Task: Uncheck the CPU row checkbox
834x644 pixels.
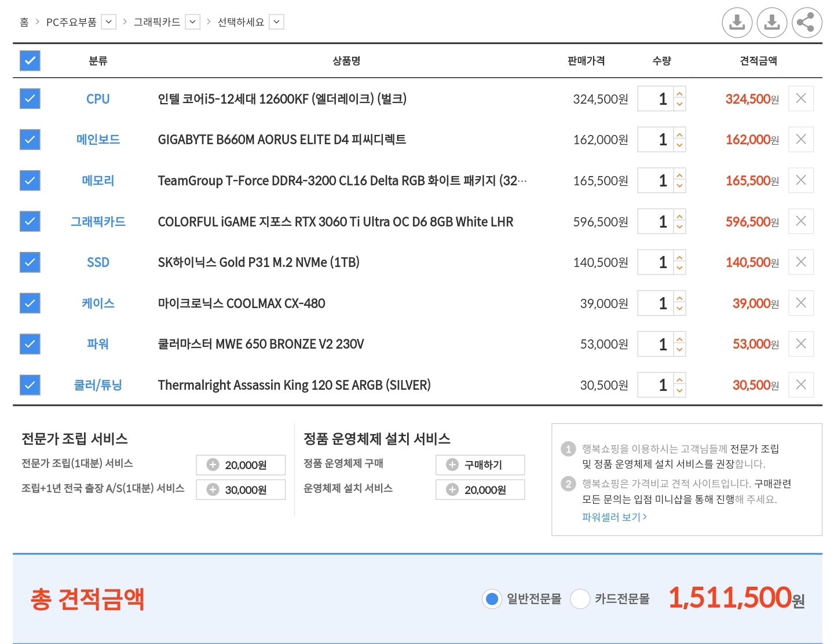Action: tap(30, 98)
